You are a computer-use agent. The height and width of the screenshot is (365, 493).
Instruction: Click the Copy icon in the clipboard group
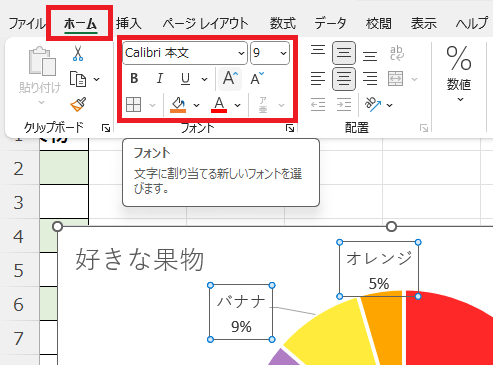click(78, 79)
